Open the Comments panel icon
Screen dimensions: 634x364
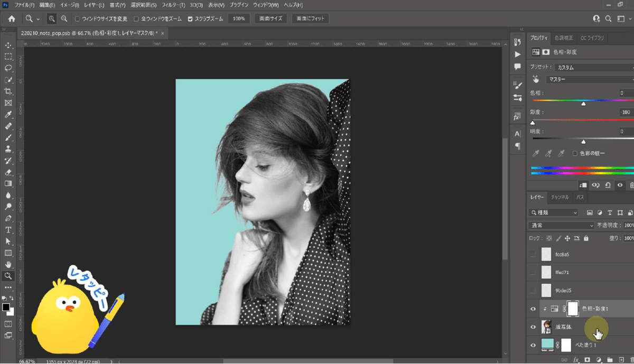pos(518,67)
